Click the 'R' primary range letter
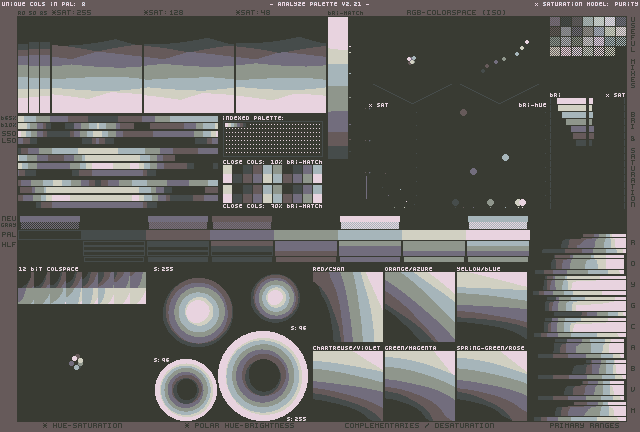Image resolution: width=640 pixels, height=432 pixels. tap(633, 243)
